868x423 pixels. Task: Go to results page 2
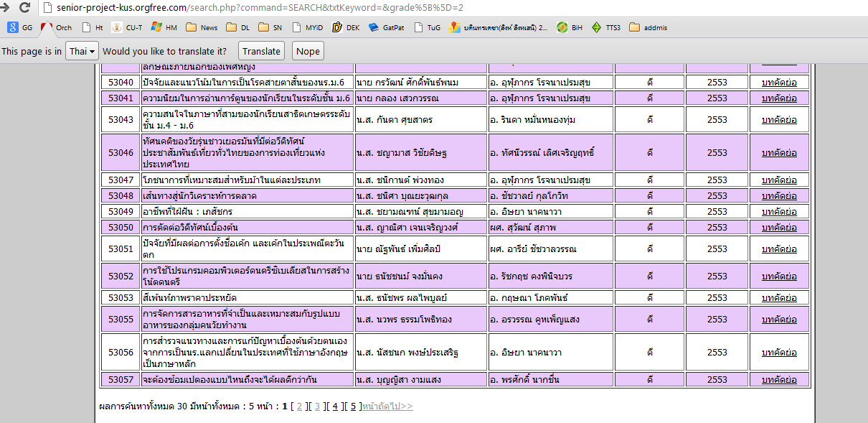click(300, 406)
